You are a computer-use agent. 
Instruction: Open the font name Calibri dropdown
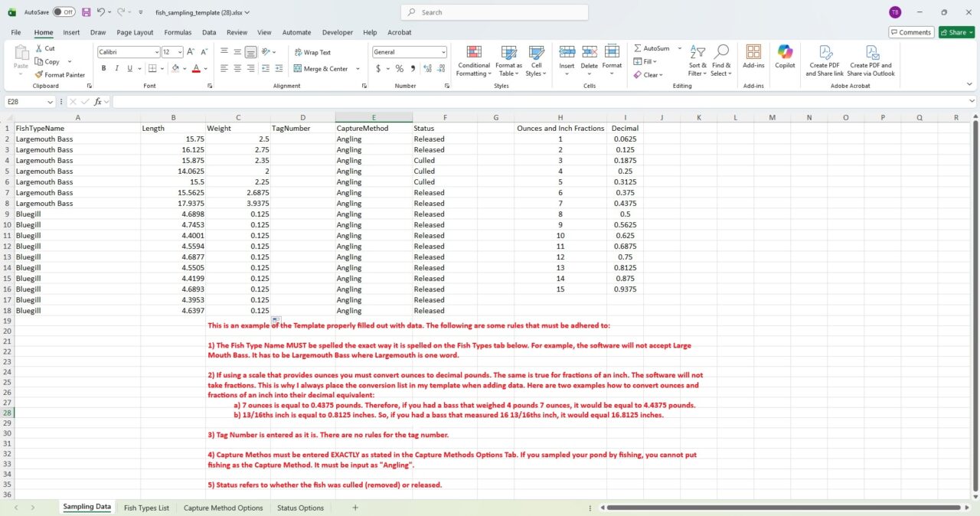[156, 52]
